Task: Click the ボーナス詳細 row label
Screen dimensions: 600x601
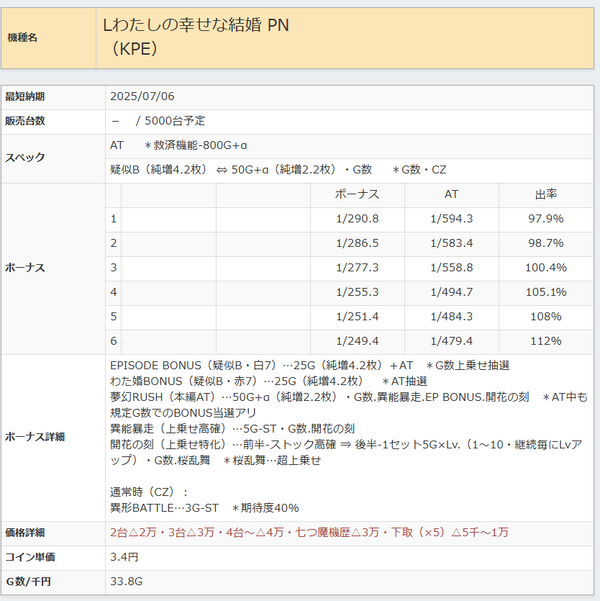Action: click(35, 437)
